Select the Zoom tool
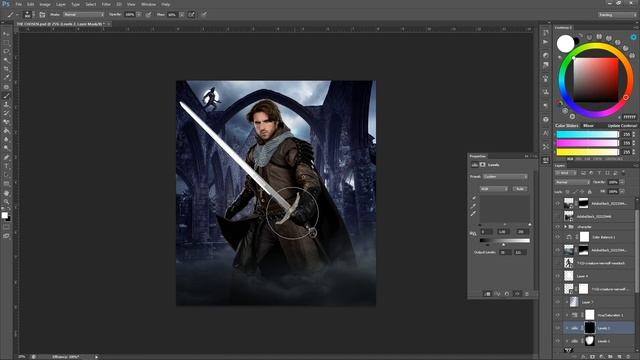The width and height of the screenshot is (640, 360). (6, 202)
